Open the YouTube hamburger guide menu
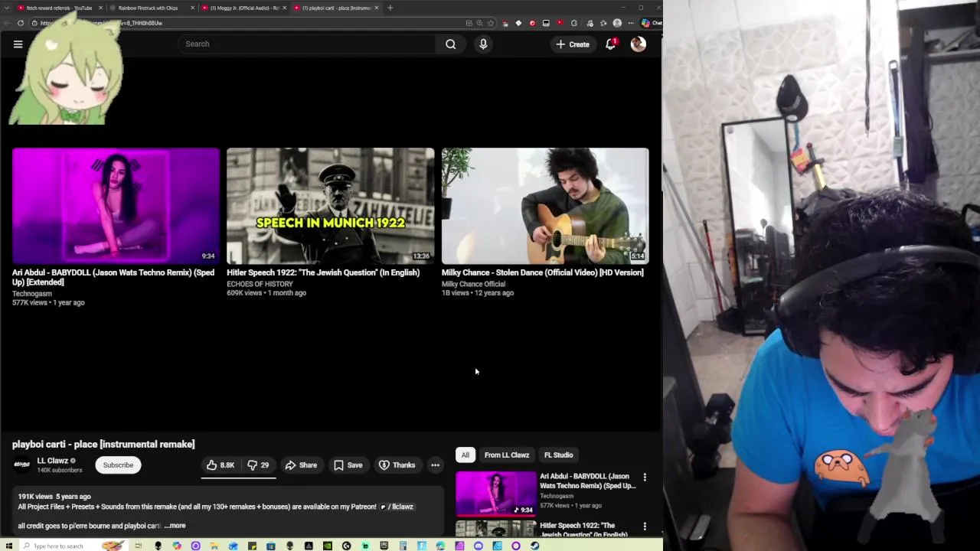 (18, 44)
